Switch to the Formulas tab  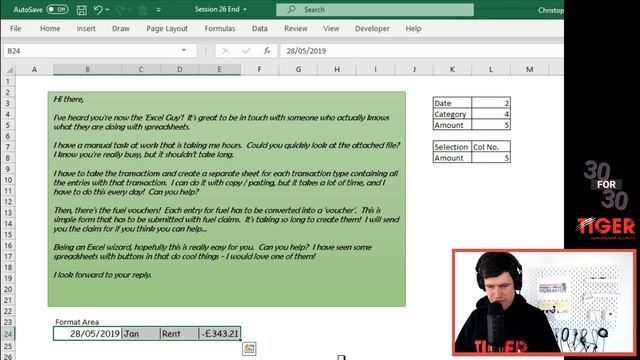(x=220, y=29)
